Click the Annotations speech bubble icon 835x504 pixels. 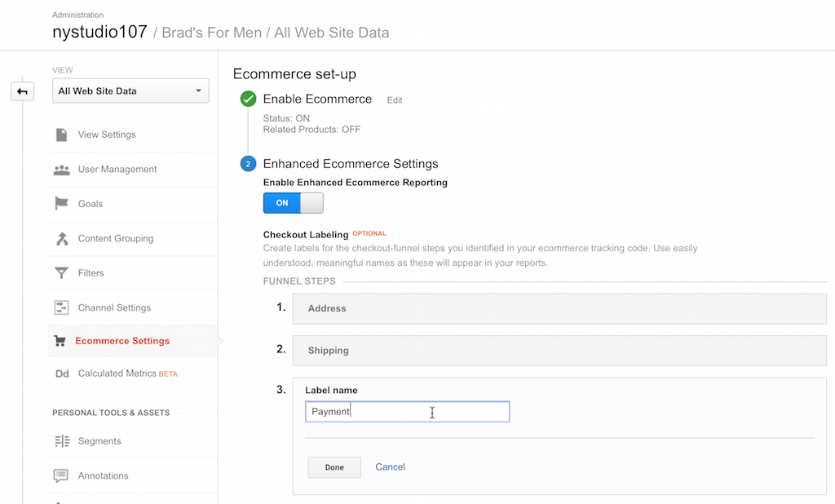tap(61, 475)
